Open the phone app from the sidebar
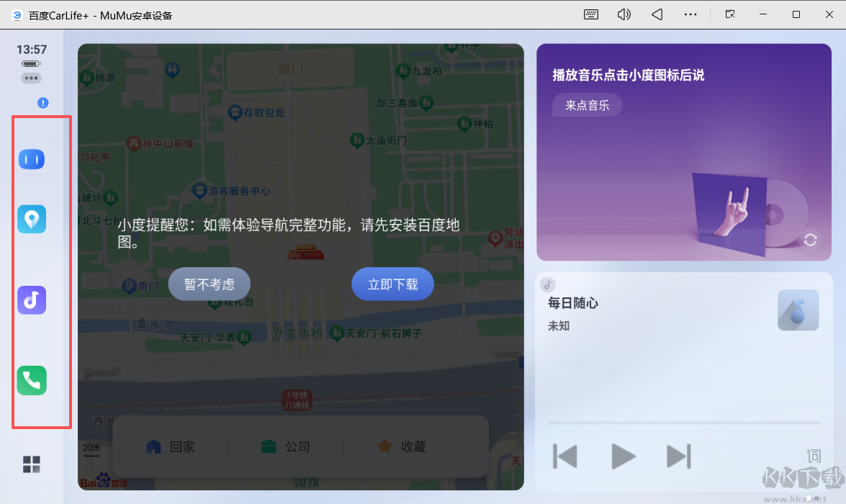The image size is (846, 504). [x=31, y=380]
